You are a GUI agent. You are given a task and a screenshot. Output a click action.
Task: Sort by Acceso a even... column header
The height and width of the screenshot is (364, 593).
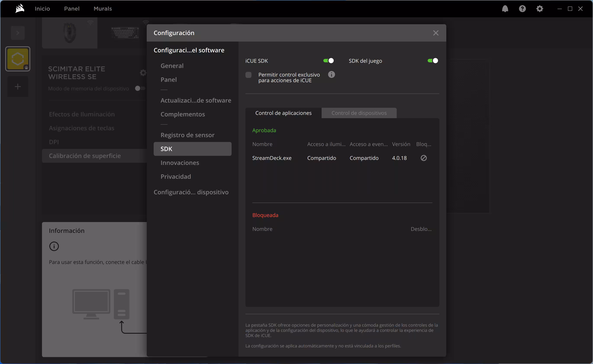[369, 144]
